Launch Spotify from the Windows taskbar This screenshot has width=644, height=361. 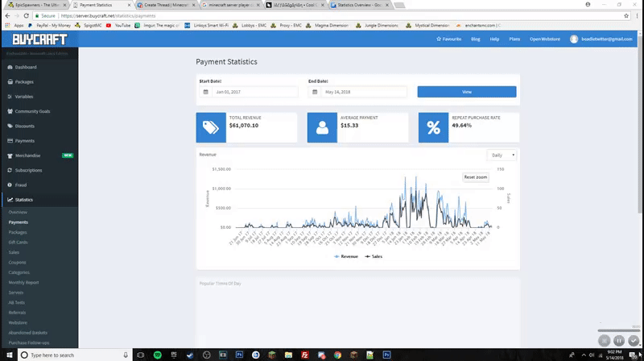(x=157, y=355)
